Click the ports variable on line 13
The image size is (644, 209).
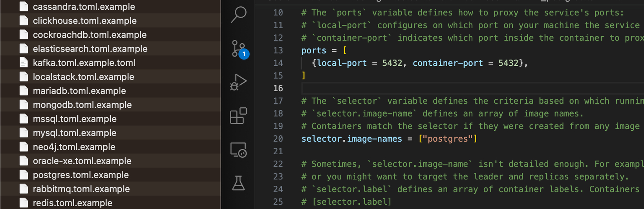point(314,50)
